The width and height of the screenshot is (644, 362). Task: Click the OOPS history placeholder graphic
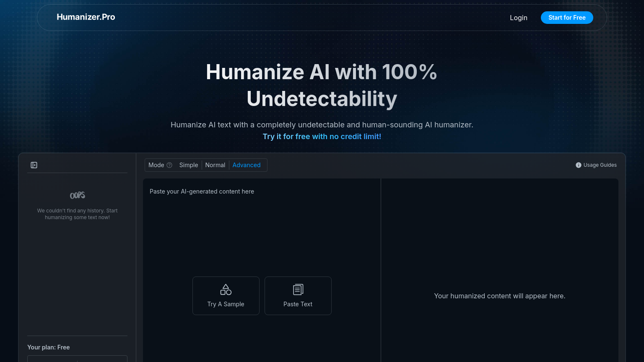[x=77, y=195]
